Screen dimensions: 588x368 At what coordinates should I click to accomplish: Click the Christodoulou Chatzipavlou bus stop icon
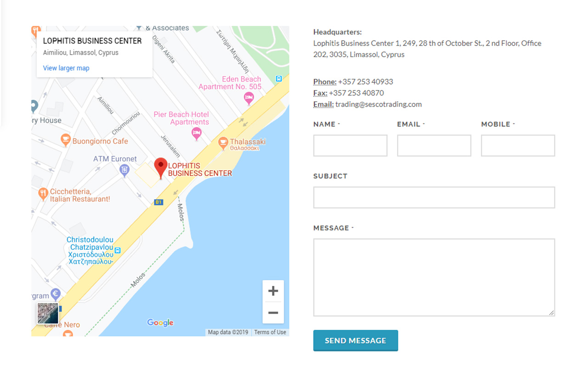click(118, 251)
